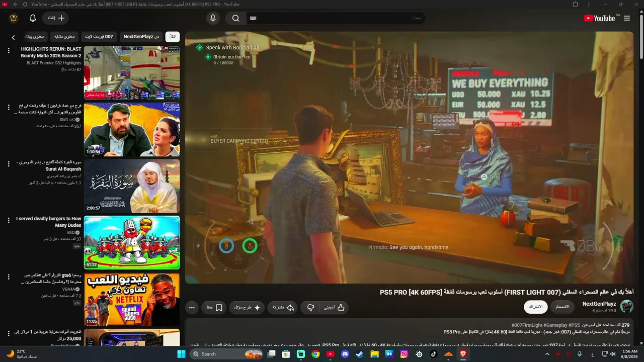Open TikTok from the taskbar
The width and height of the screenshot is (644, 362).
[x=434, y=354]
